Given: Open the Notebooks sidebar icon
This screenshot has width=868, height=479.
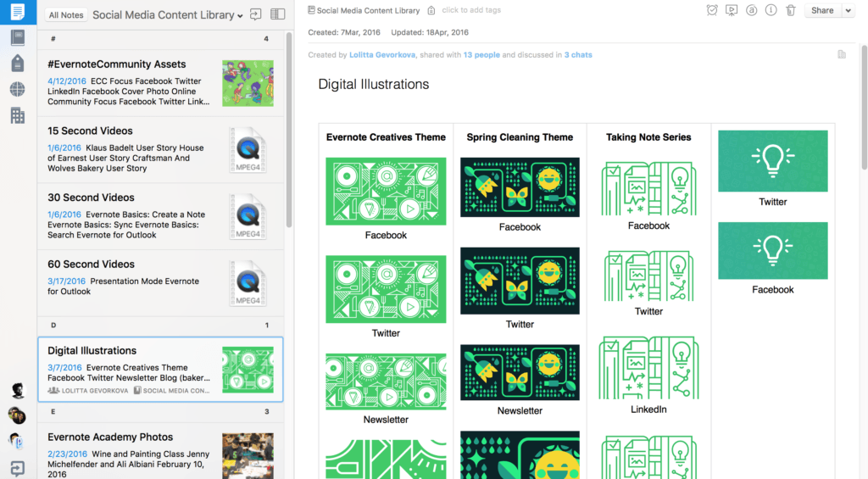Looking at the screenshot, I should click(x=18, y=37).
